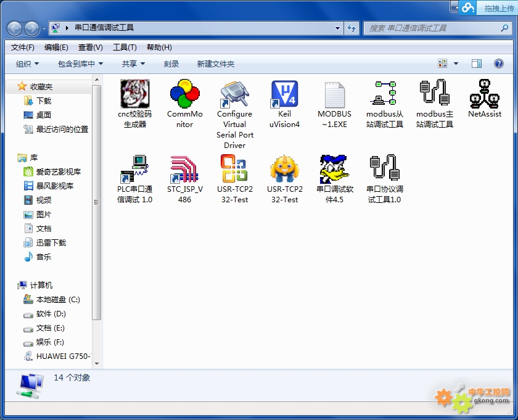The image size is (518, 420).
Task: Select the 库 header in navigation pane
Action: (x=27, y=158)
